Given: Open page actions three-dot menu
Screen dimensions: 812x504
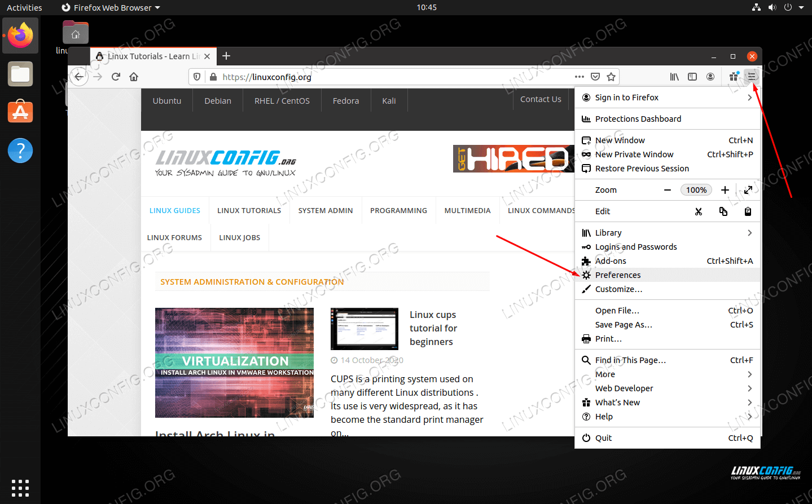Looking at the screenshot, I should coord(580,77).
